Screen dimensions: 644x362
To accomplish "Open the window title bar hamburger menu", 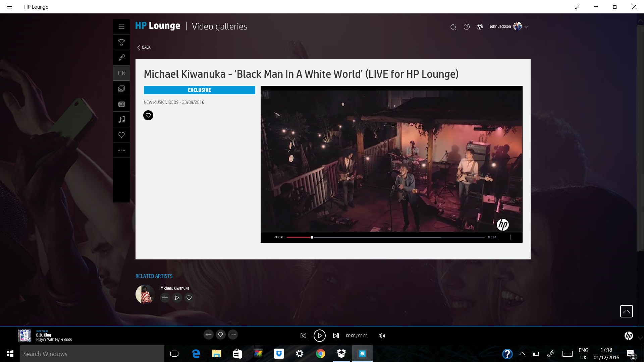I will coord(9,7).
